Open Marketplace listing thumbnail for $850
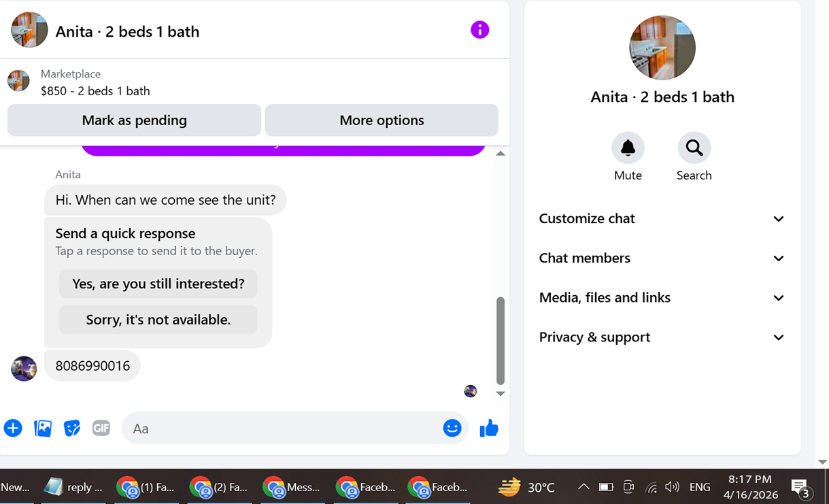Image resolution: width=829 pixels, height=504 pixels. tap(18, 81)
